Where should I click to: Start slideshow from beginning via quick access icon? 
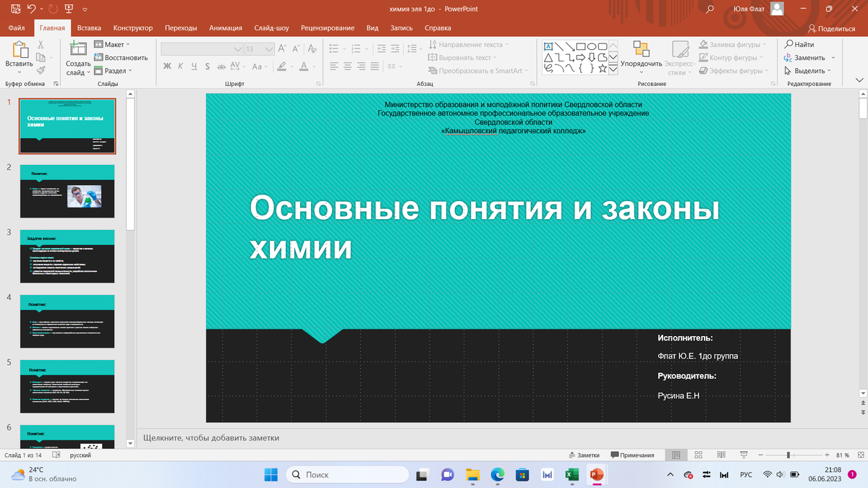pos(69,9)
